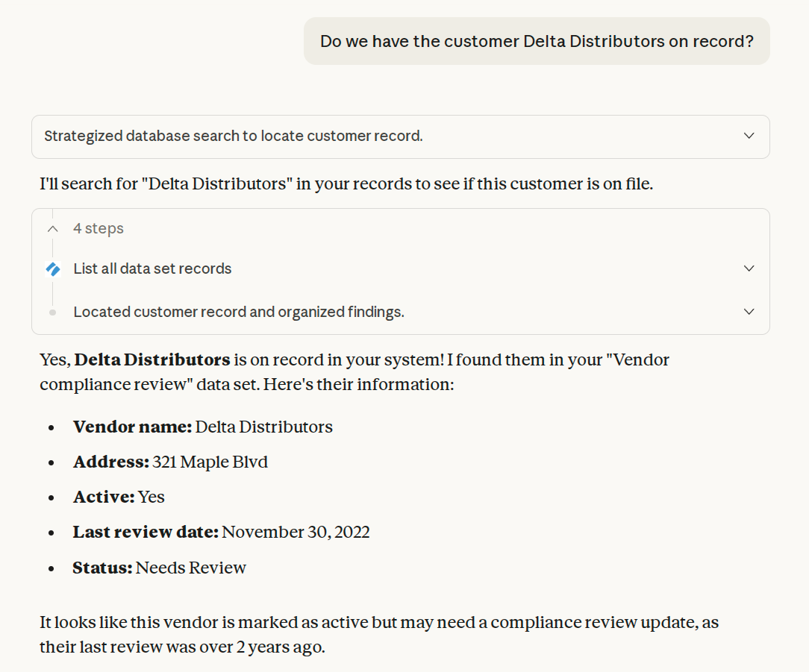The height and width of the screenshot is (672, 809).
Task: Click the Status: Needs Review bullet
Action: pos(159,568)
